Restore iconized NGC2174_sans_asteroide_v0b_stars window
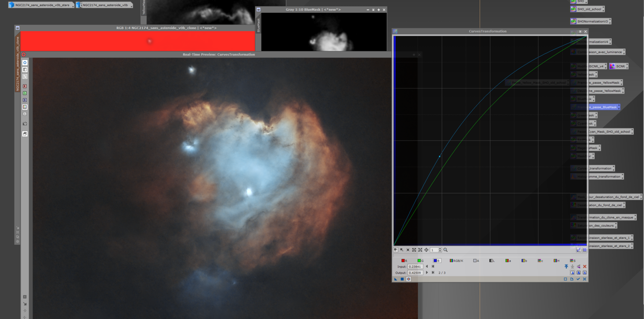Viewport: 644px width, 319px height. [41, 5]
